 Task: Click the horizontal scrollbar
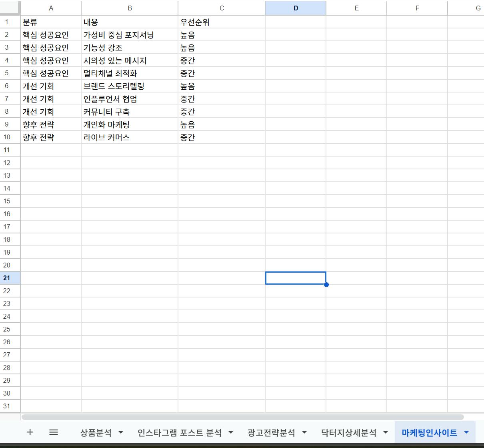(242, 417)
